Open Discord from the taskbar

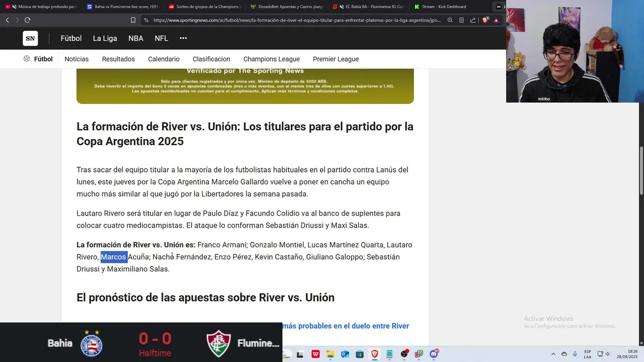(434, 354)
